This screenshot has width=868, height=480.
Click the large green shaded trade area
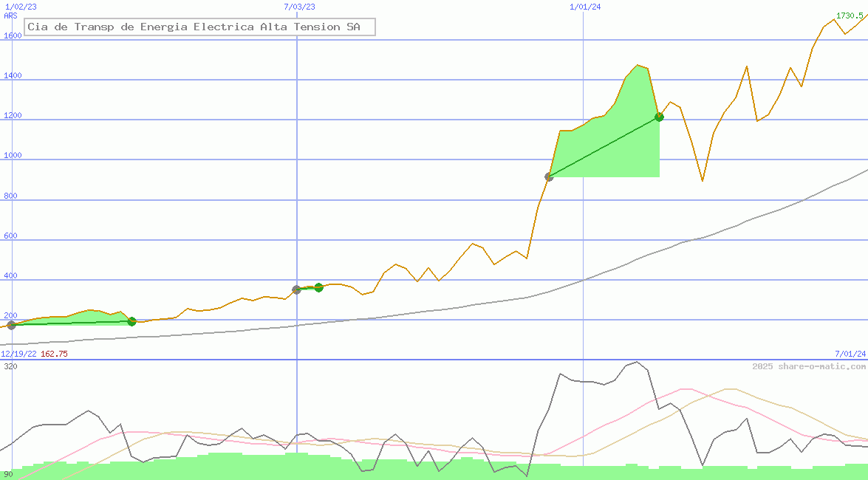[613, 140]
